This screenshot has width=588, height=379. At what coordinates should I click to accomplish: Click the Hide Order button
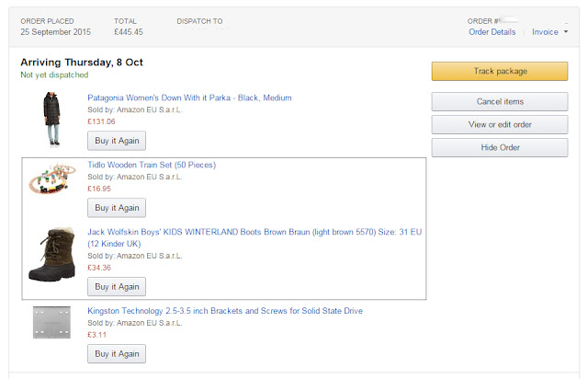click(x=500, y=147)
